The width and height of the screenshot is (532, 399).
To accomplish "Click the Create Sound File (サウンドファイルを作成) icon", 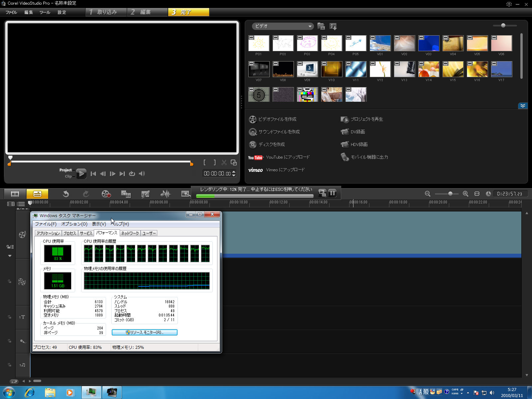I will (x=253, y=132).
